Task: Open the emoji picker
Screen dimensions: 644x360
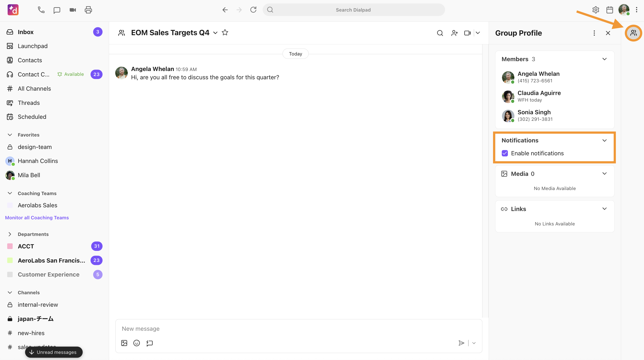Action: 137,343
